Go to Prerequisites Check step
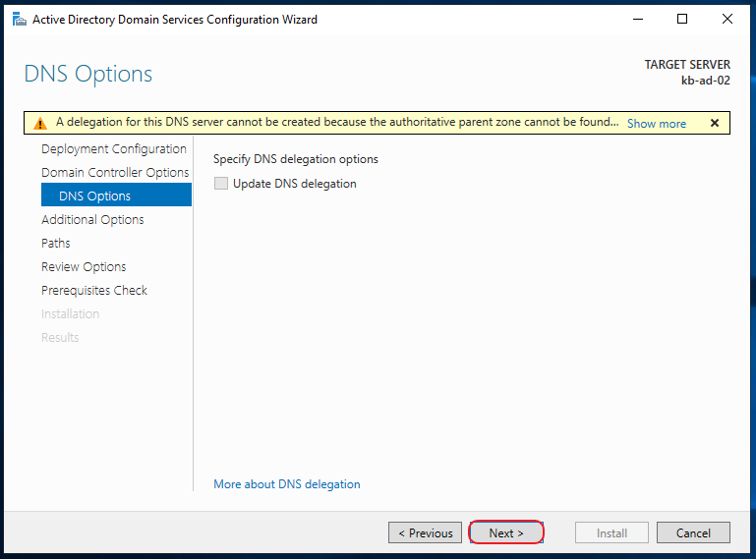This screenshot has width=756, height=559. (94, 291)
